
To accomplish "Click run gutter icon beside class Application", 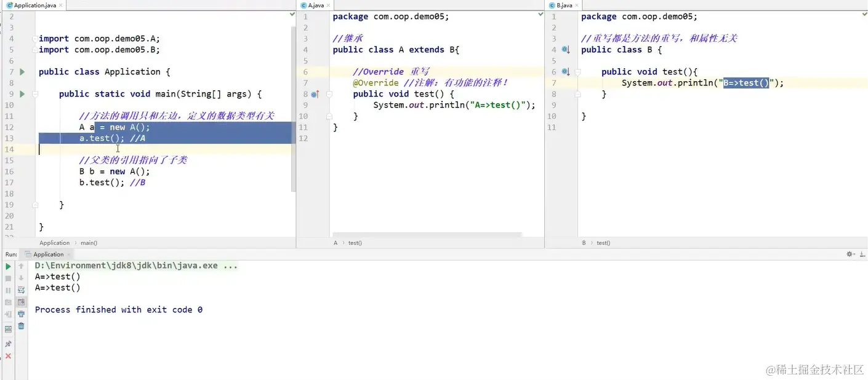I will 22,72.
